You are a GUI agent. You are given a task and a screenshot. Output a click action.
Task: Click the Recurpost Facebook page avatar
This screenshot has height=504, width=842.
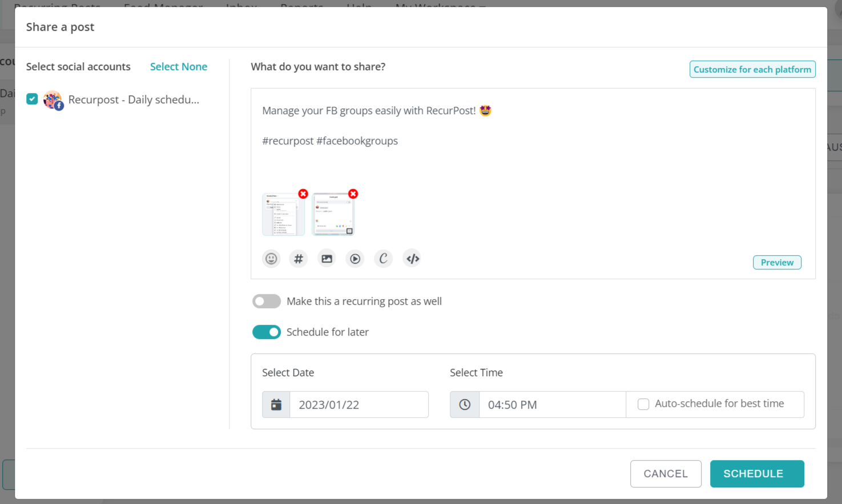pyautogui.click(x=53, y=100)
